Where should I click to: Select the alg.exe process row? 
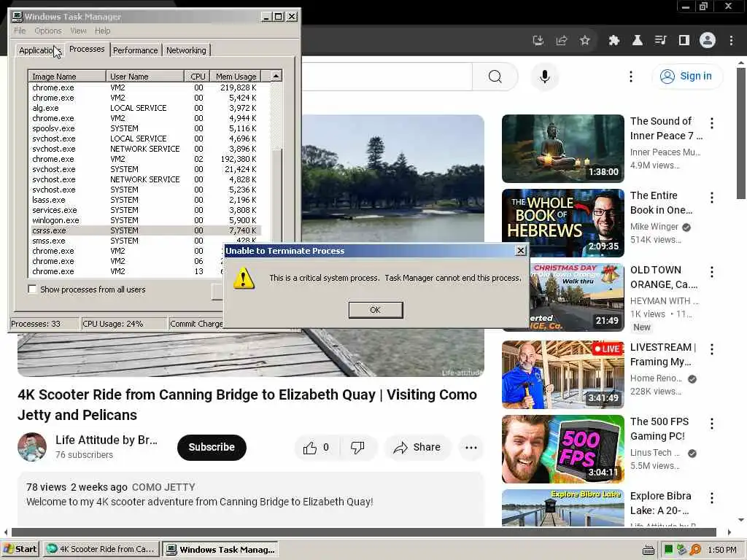click(145, 108)
